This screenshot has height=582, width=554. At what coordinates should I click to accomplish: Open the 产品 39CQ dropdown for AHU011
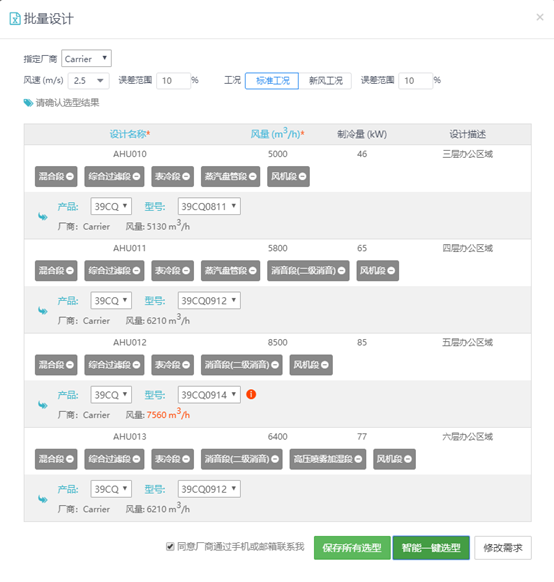(111, 300)
